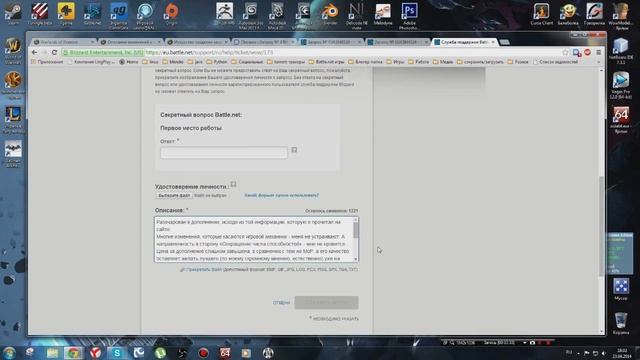This screenshot has height=360, width=640.
Task: Click the secret question answer input field
Action: 224,153
